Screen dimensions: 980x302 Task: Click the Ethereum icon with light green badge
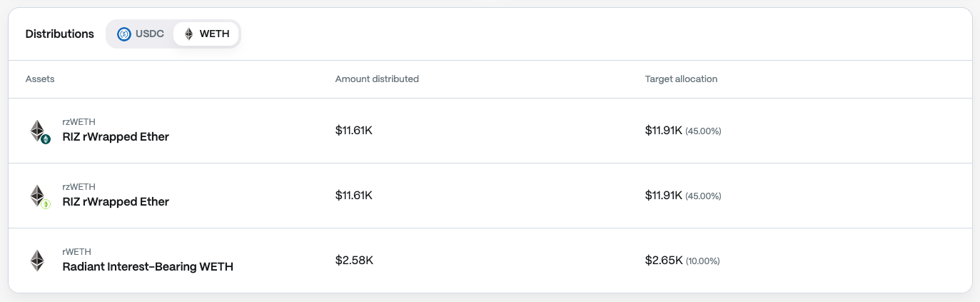(36, 194)
